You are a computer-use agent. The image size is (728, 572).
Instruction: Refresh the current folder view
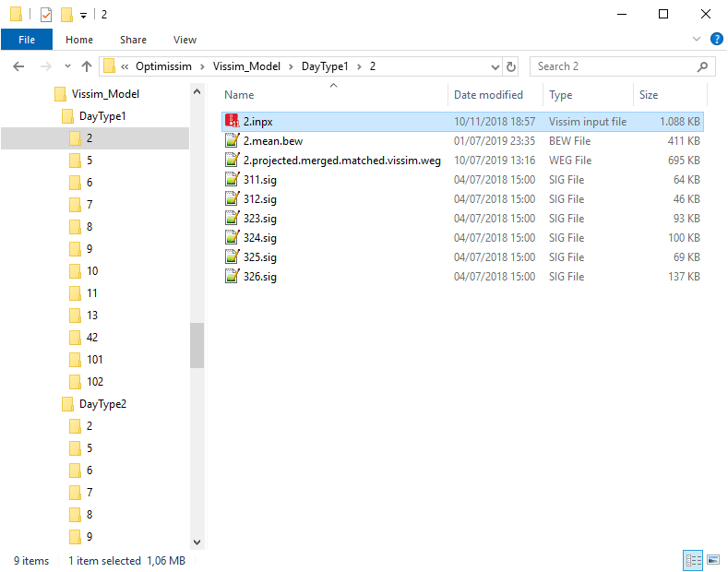click(512, 66)
